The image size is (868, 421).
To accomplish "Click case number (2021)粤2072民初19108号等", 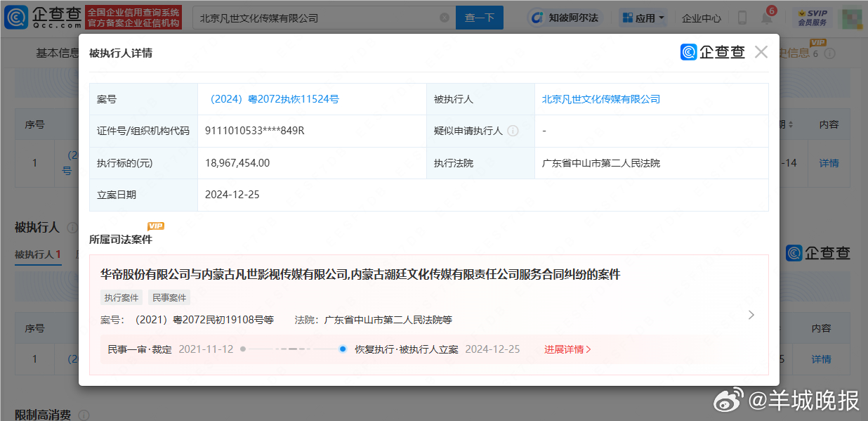I will pos(201,320).
